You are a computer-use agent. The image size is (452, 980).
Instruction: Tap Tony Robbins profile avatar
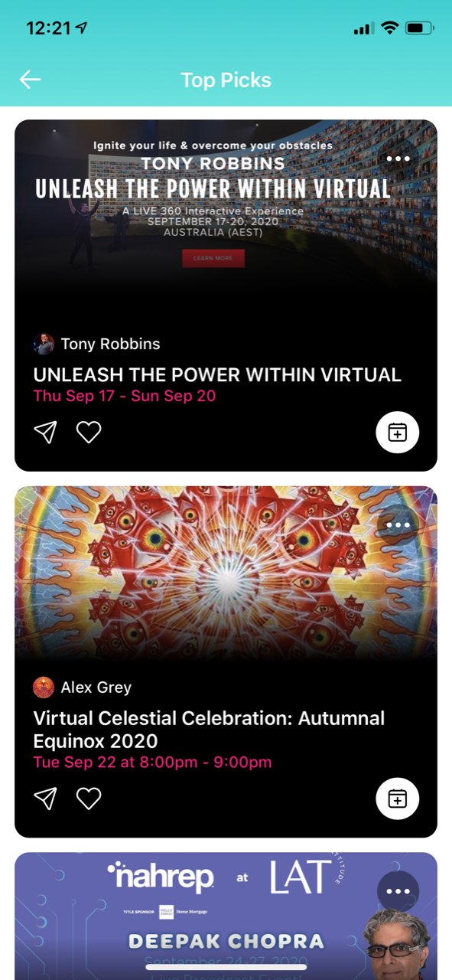44,344
